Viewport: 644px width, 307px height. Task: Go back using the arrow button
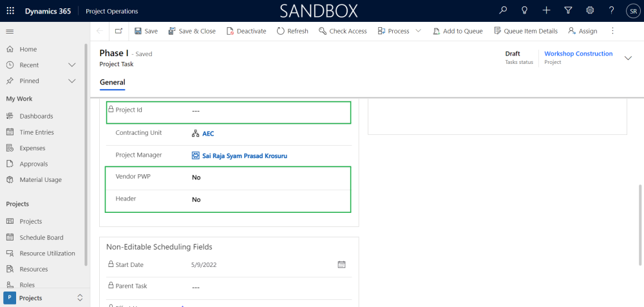click(x=99, y=31)
